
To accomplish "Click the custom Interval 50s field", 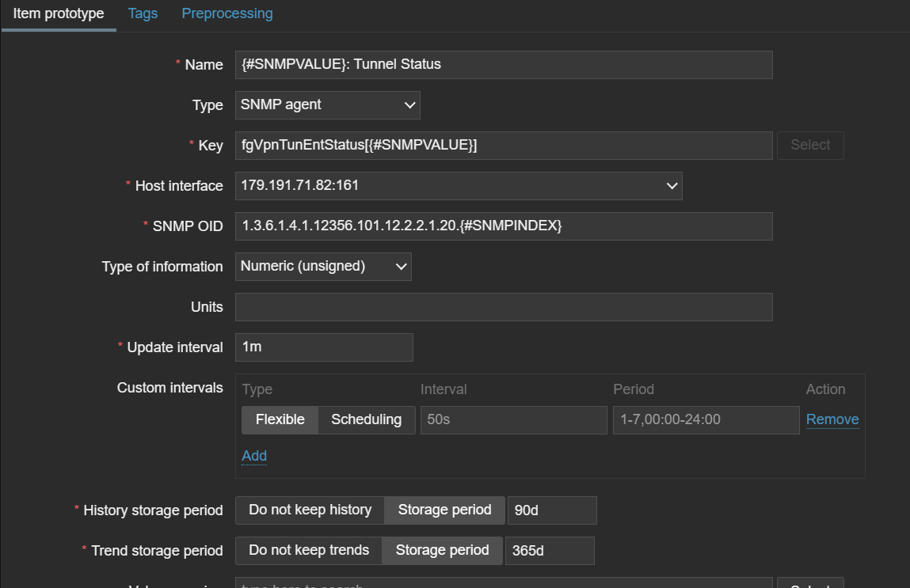I will pyautogui.click(x=513, y=419).
